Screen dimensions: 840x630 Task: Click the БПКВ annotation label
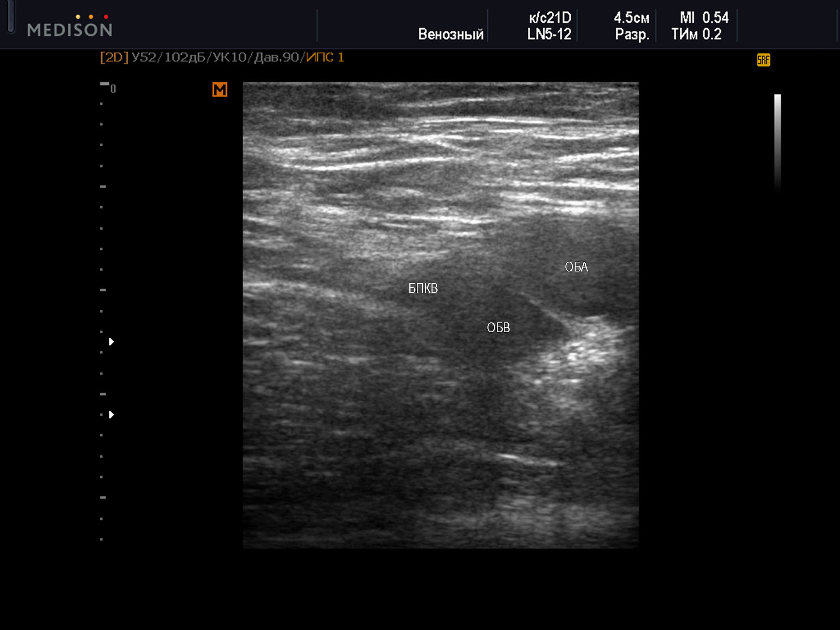click(x=423, y=288)
